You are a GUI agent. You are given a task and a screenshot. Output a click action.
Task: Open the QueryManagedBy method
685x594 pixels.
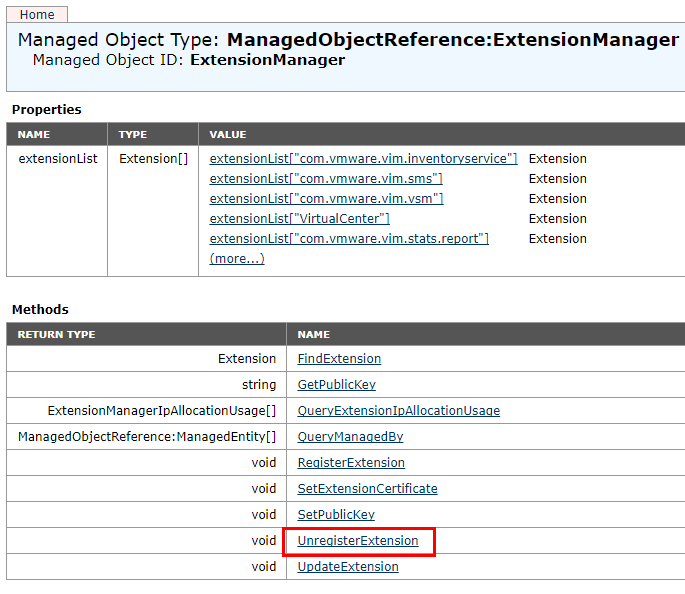[350, 437]
